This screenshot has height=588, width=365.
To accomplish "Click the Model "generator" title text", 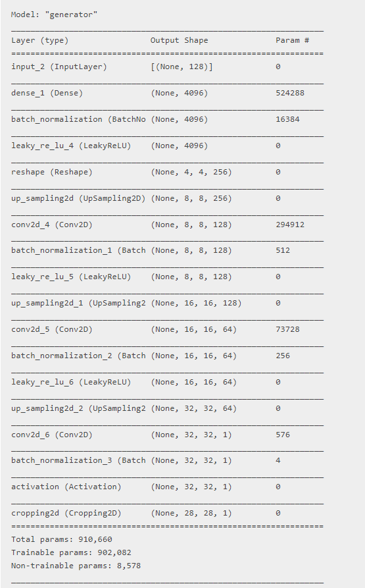I will pos(55,14).
